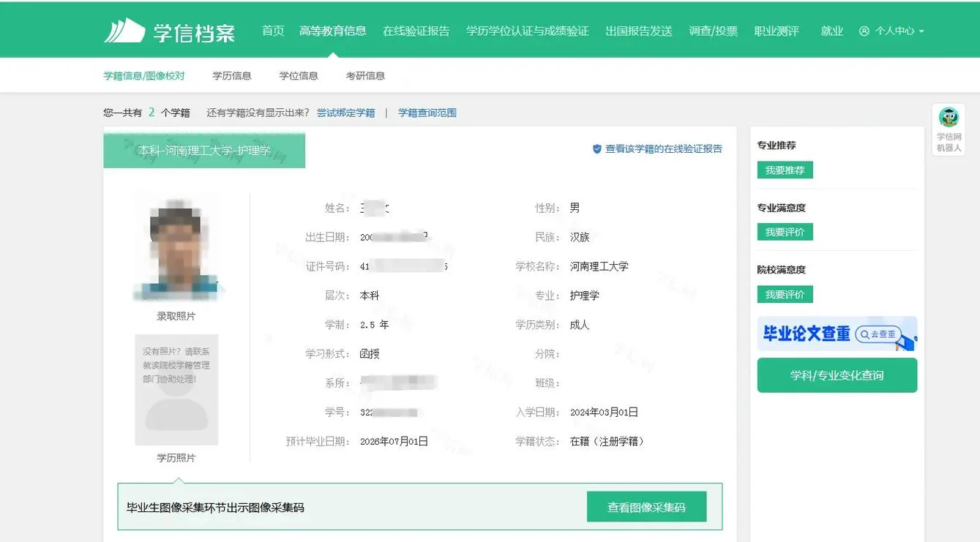This screenshot has height=542, width=980.
Task: Click 查看图像采集码 button
Action: 646,507
